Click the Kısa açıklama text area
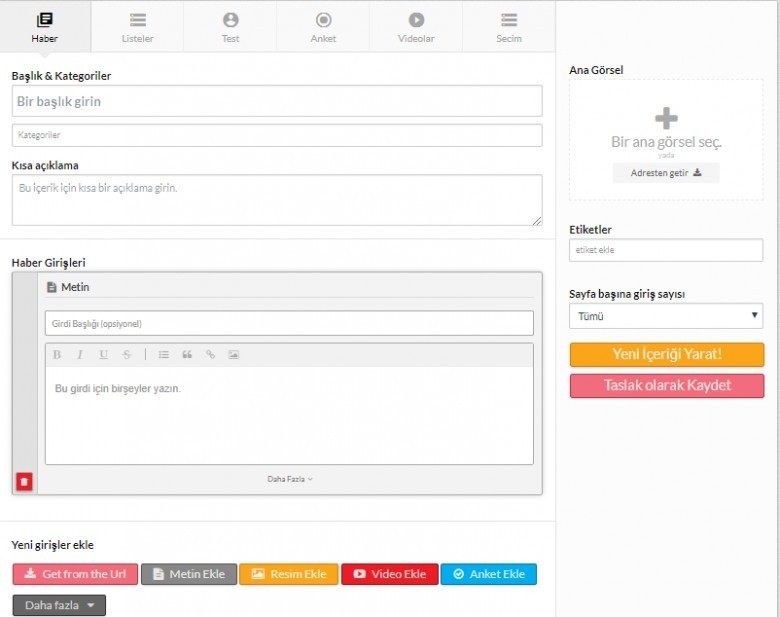 [x=277, y=200]
